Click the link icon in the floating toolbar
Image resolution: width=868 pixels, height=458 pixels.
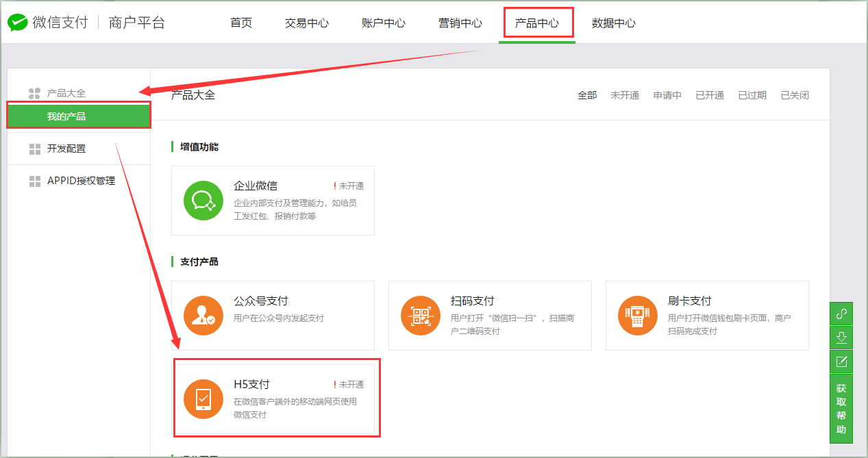841,314
